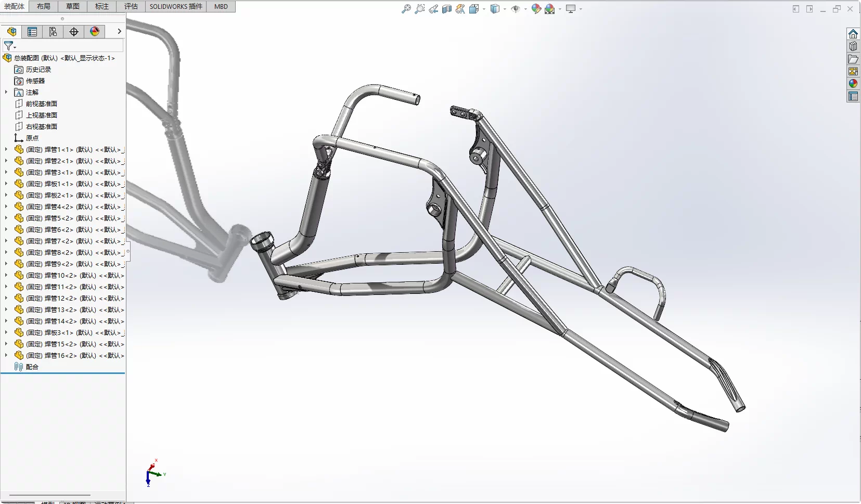This screenshot has width=861, height=504.
Task: Click the Hide/Show Items eye icon
Action: (516, 9)
